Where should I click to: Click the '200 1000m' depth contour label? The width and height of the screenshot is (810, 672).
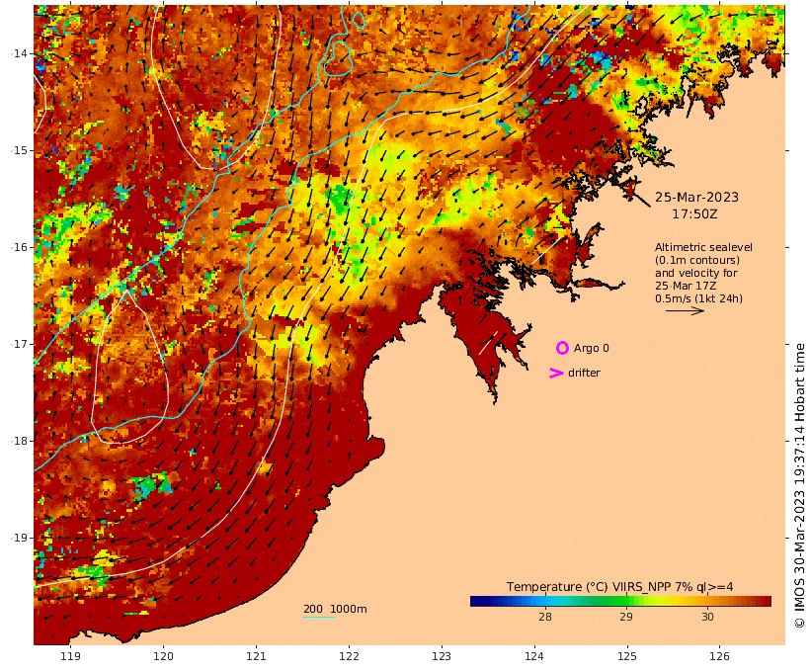coord(335,609)
